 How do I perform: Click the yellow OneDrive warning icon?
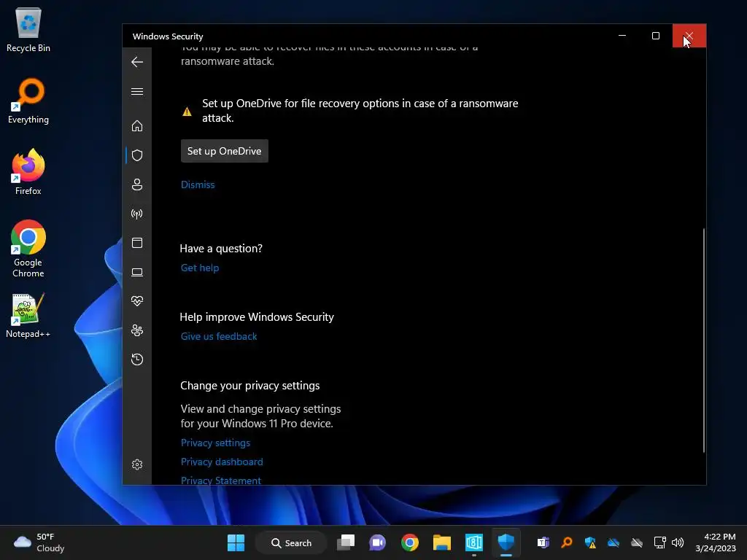[x=187, y=112]
